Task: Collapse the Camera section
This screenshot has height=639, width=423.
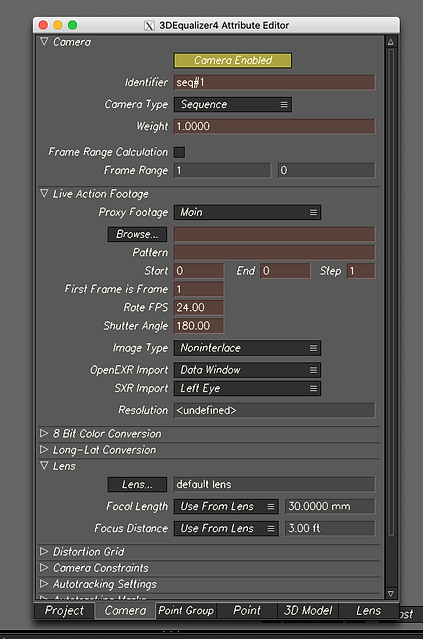Action: [x=44, y=42]
